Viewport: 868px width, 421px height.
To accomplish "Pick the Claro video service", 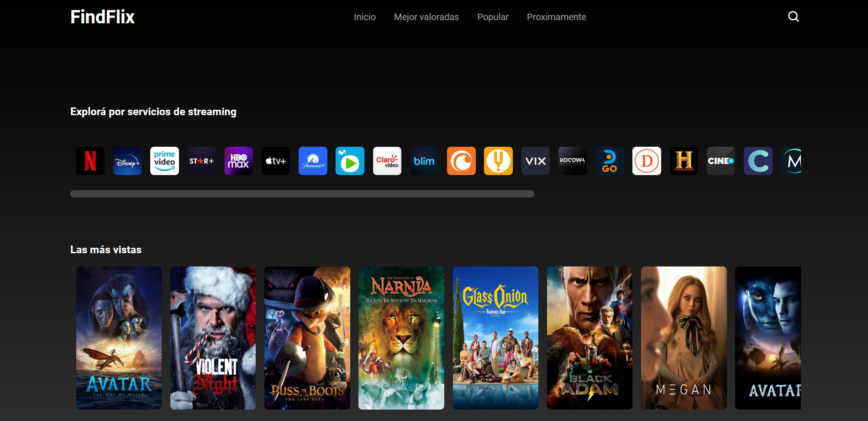I will pos(387,161).
